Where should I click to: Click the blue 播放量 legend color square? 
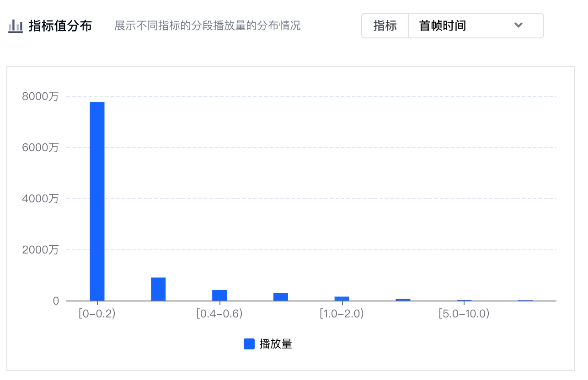pyautogui.click(x=249, y=344)
